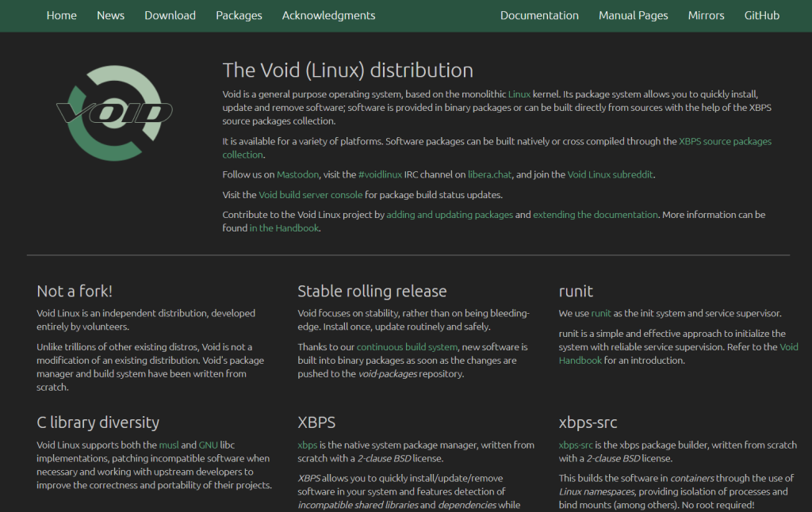Follow the 'in the Handbook' link
The image size is (812, 512).
tap(285, 228)
